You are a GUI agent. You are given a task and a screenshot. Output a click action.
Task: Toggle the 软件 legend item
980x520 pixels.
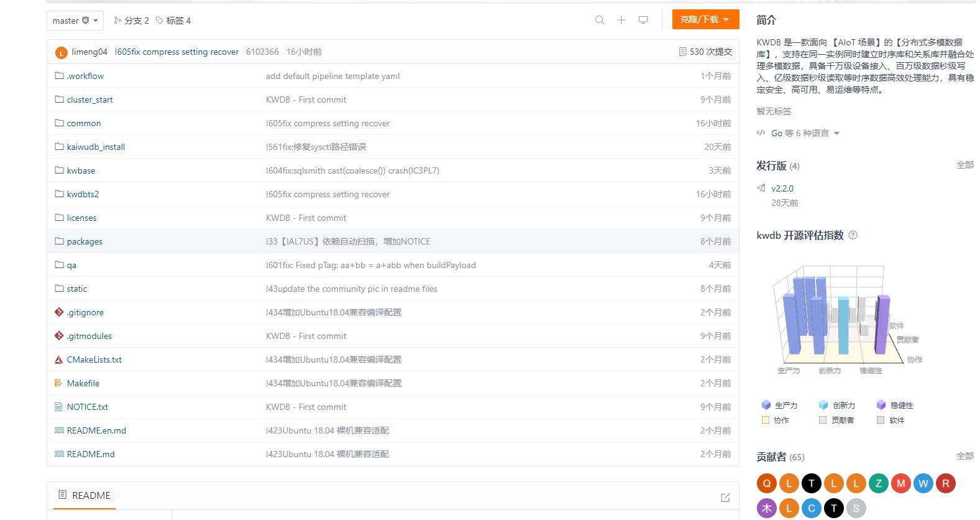tap(891, 420)
